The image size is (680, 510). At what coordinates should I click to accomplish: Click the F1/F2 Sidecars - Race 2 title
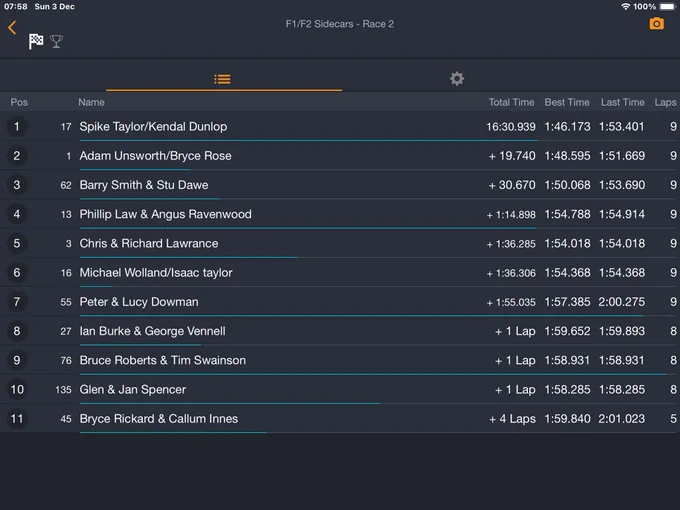tap(340, 24)
